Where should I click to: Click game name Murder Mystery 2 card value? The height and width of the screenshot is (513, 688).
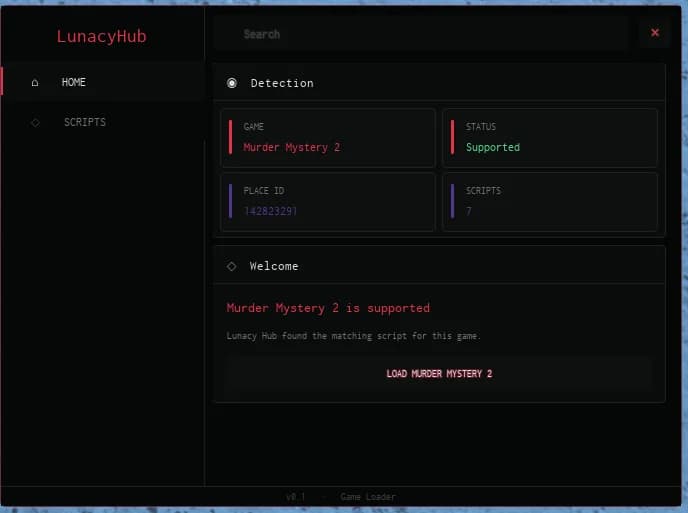[x=291, y=147]
